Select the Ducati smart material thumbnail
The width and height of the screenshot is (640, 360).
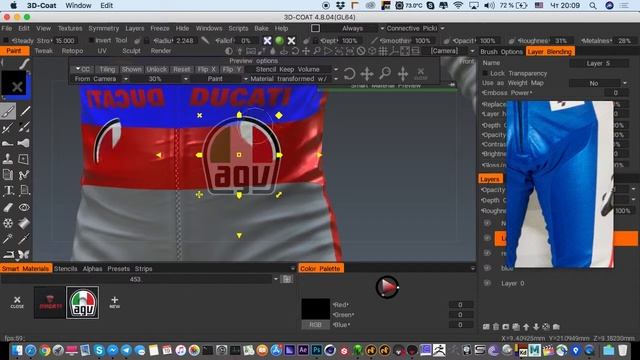[50, 302]
